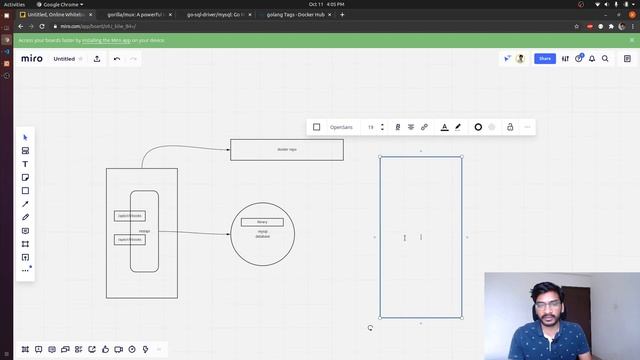Open text alignment options
Viewport: 640px width, 360px height.
pyautogui.click(x=411, y=127)
